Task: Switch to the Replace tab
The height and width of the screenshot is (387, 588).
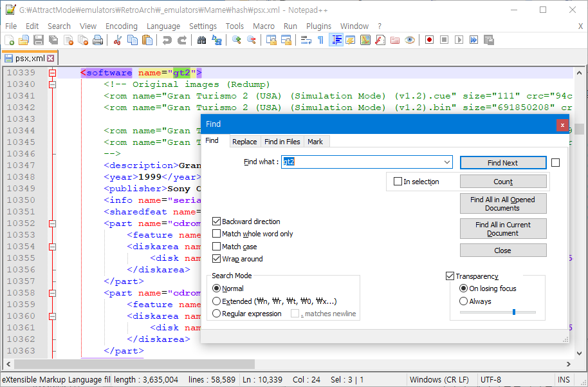Action: 244,142
